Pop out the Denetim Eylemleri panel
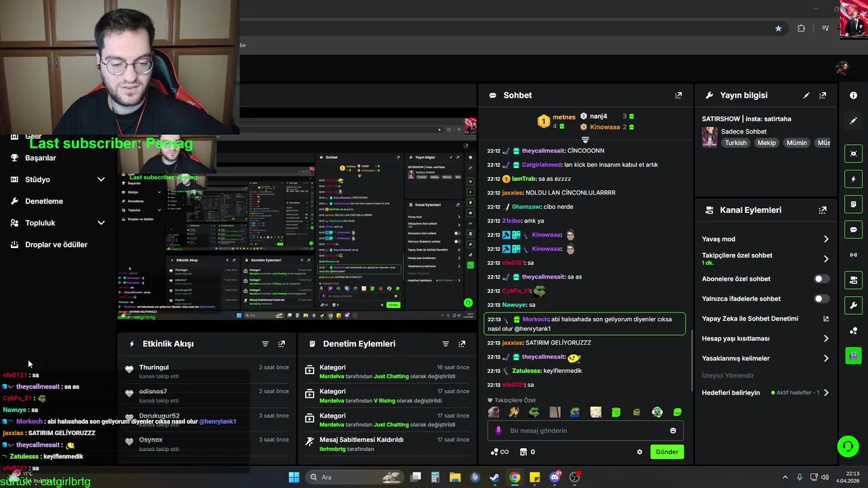 click(462, 344)
